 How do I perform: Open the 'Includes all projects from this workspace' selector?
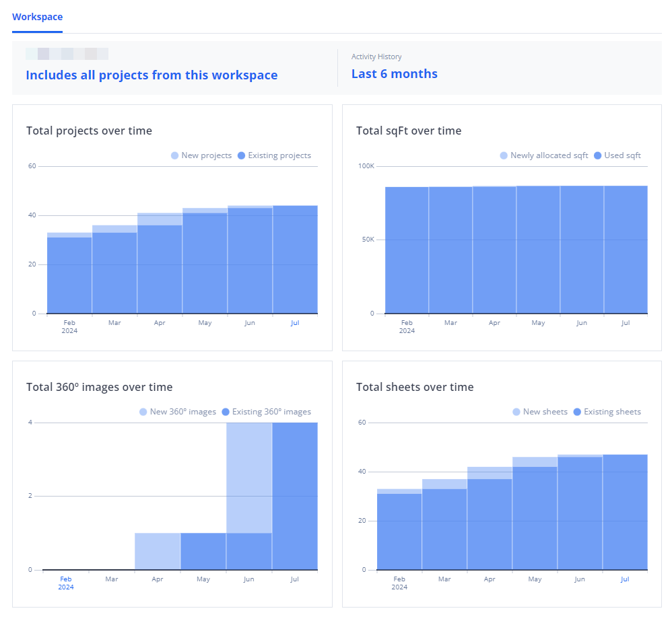pos(152,75)
